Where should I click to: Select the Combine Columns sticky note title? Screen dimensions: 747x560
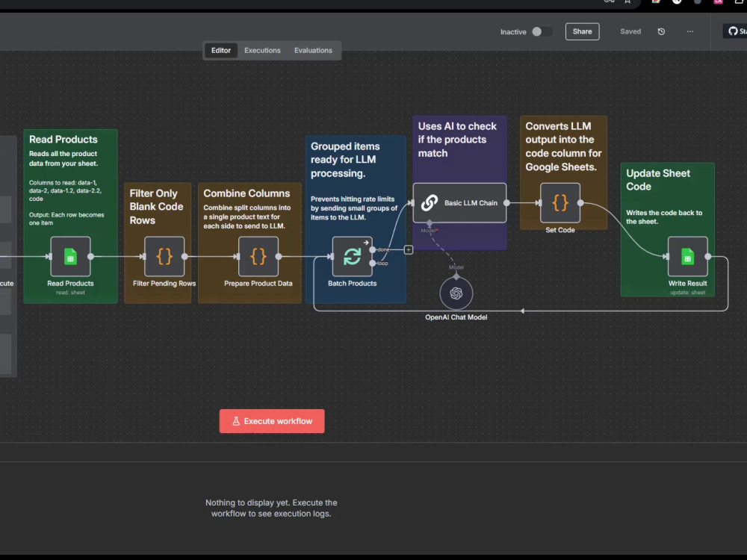pyautogui.click(x=247, y=193)
